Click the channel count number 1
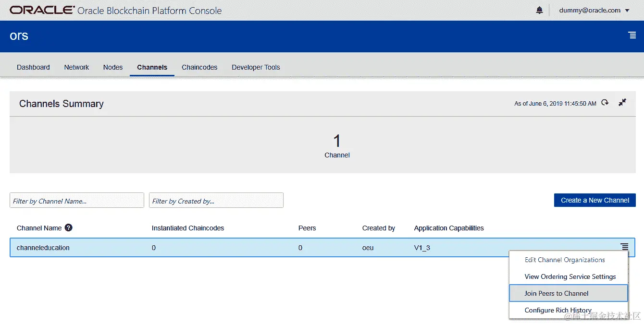This screenshot has width=644, height=324. pos(337,141)
